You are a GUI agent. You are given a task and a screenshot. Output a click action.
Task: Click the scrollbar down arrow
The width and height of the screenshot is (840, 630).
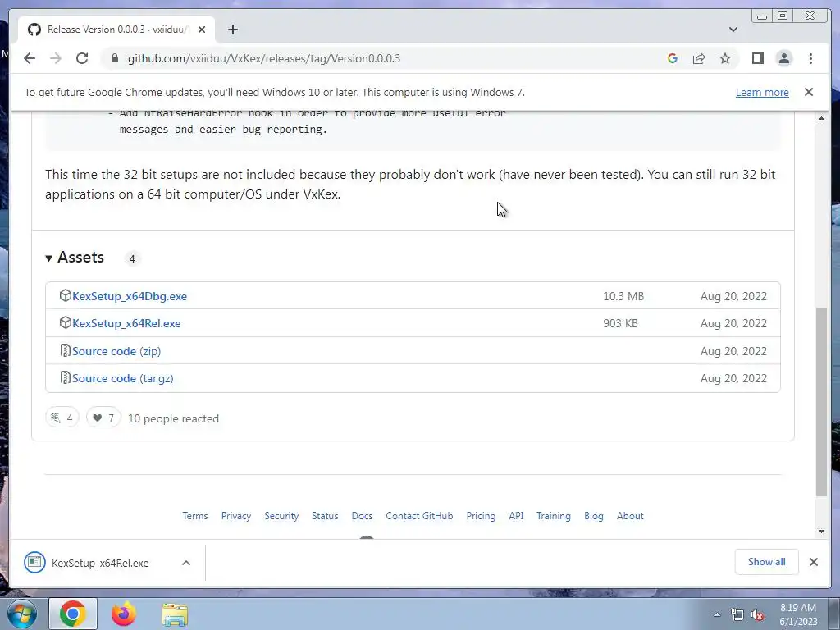point(821,532)
